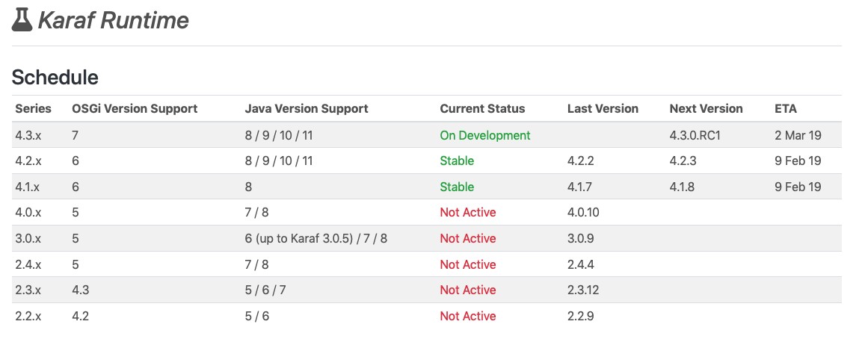868x339 pixels.
Task: Click the ETA column header
Action: tap(786, 108)
